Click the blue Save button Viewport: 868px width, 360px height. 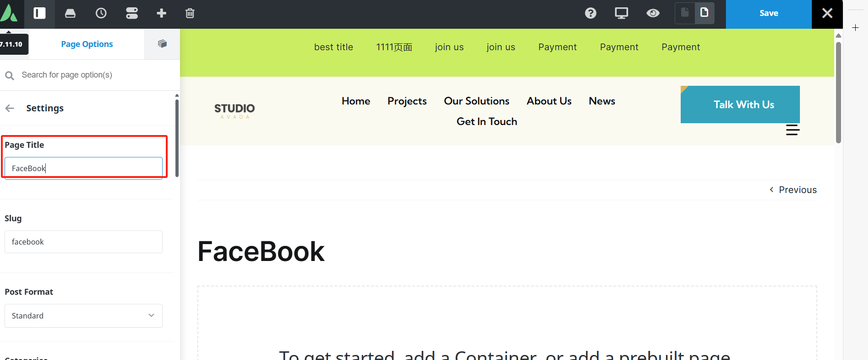coord(768,14)
